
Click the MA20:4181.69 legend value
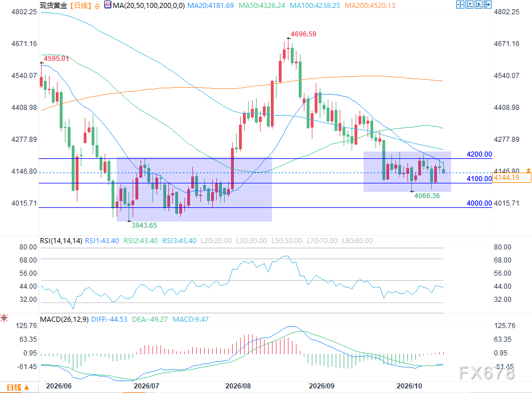[211, 6]
